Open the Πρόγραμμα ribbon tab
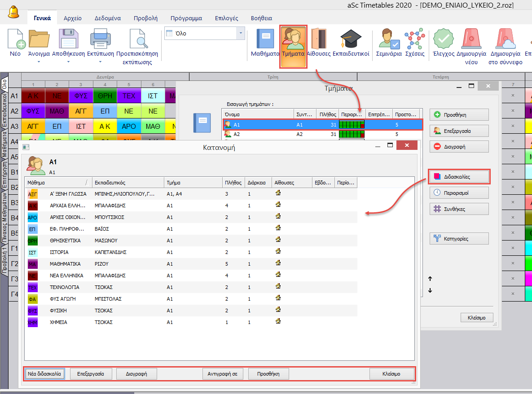 pyautogui.click(x=186, y=18)
